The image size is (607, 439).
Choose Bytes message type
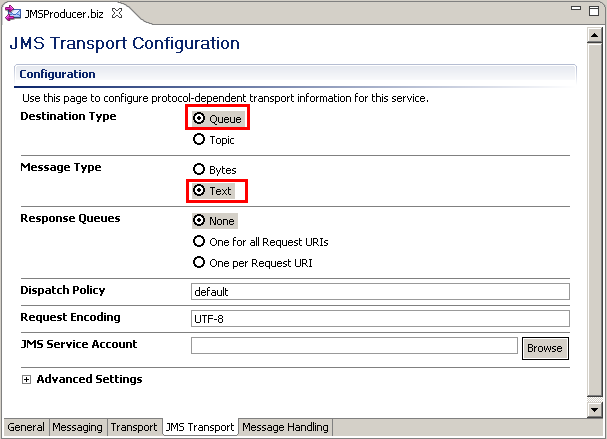point(199,170)
